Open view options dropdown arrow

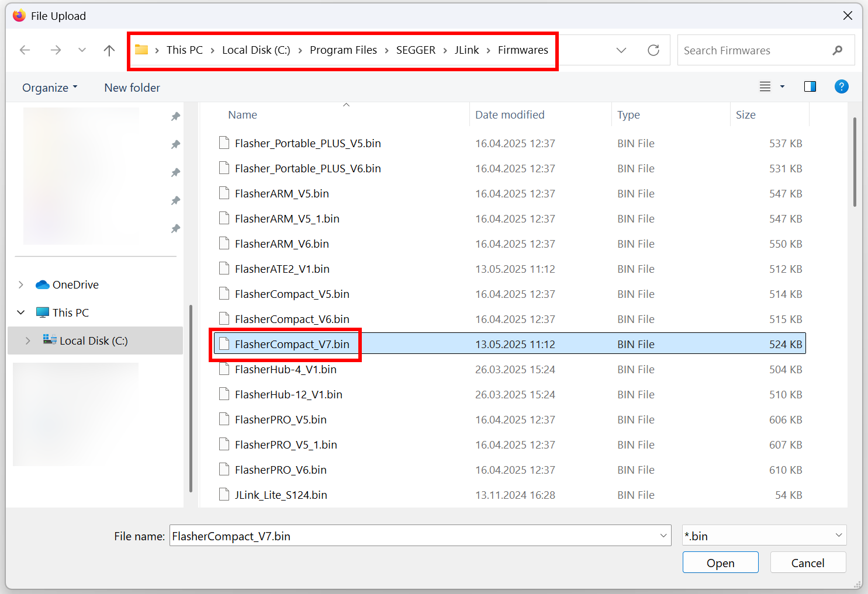click(x=782, y=87)
